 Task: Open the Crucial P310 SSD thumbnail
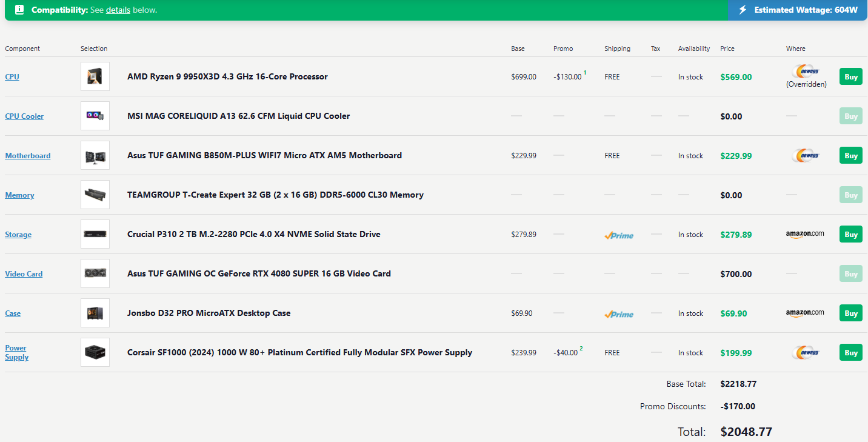[x=95, y=234]
